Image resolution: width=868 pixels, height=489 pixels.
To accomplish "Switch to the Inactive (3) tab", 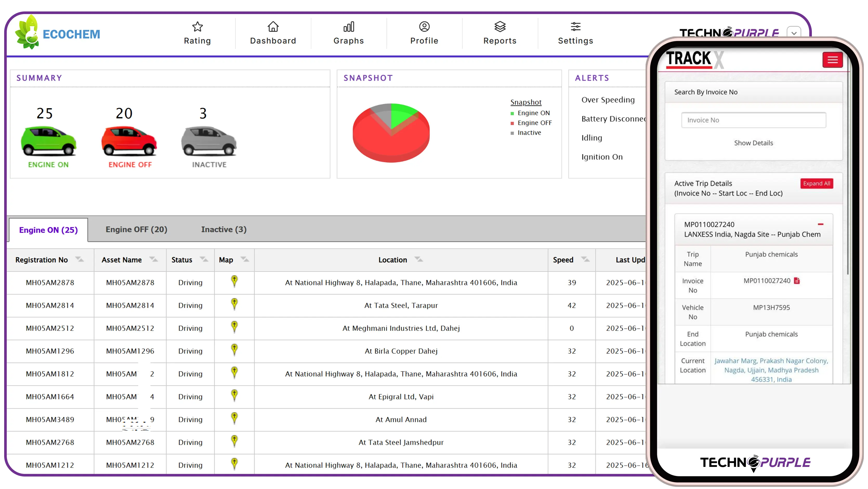I will coord(223,229).
